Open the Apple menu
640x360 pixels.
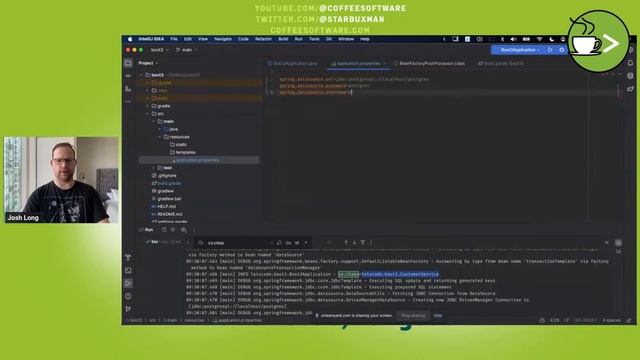(130, 39)
